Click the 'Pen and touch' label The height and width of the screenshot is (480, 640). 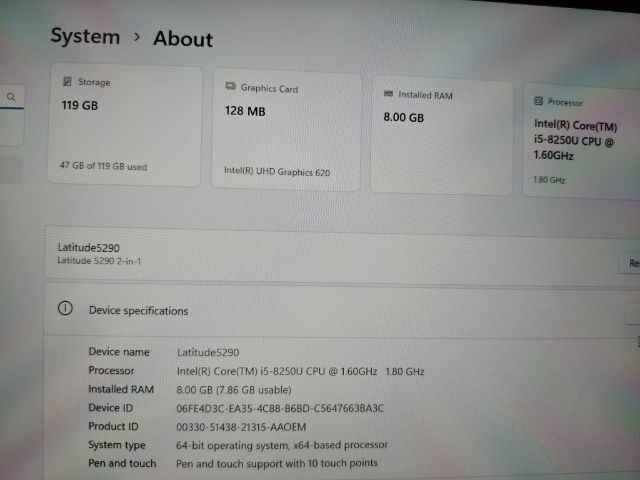tap(122, 463)
